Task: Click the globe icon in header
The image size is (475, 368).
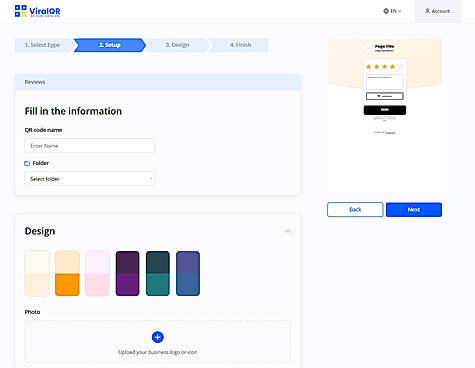Action: coord(386,11)
